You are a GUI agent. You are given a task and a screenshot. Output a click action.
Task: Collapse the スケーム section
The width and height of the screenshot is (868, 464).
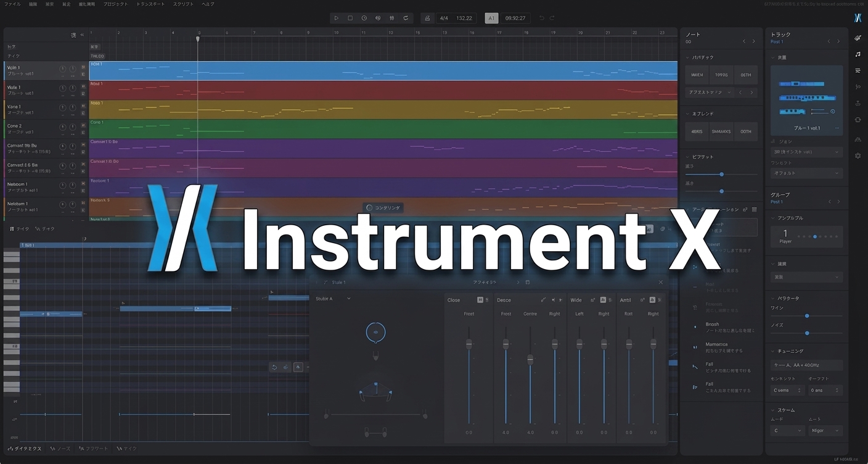(773, 410)
